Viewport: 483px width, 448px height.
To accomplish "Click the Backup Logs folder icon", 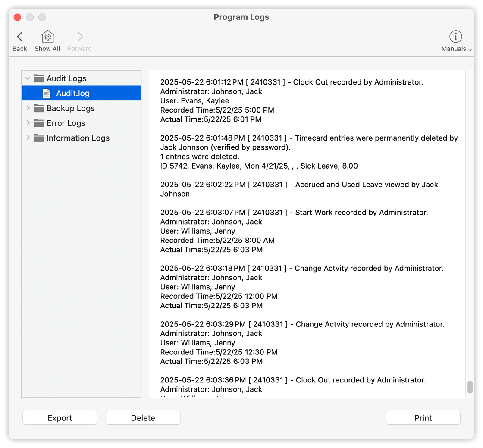I will [39, 108].
